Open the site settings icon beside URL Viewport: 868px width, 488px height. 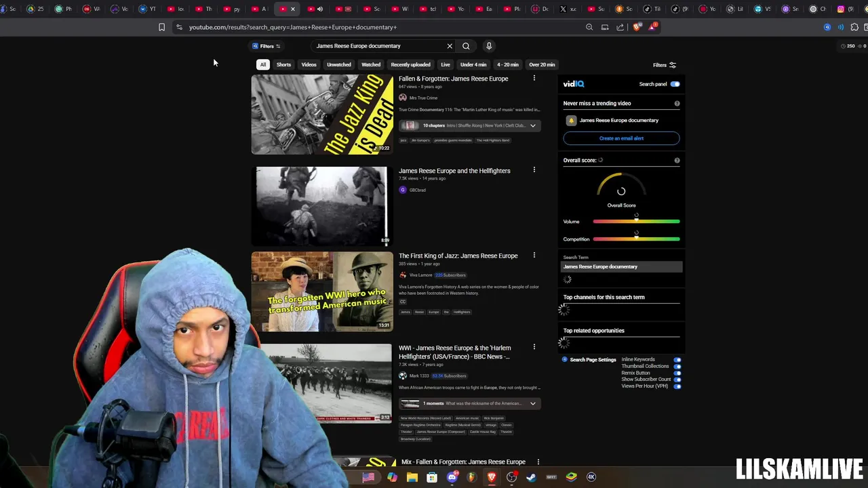179,27
